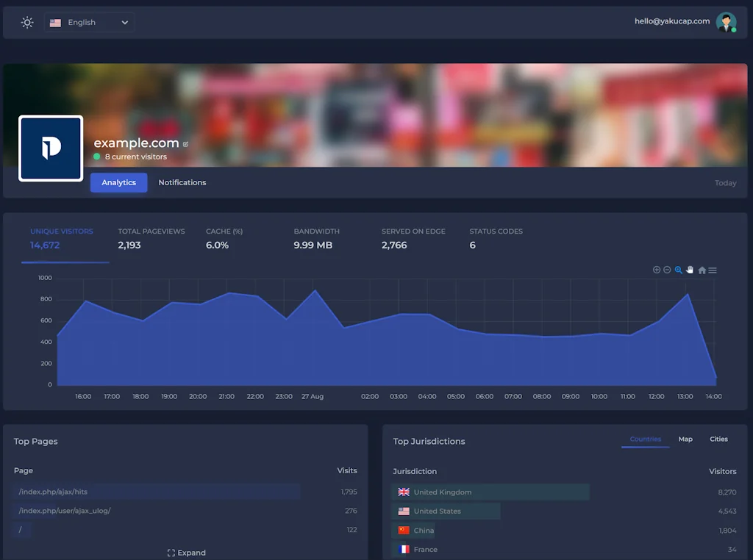Open the Today date range selector
The width and height of the screenshot is (753, 560).
click(x=725, y=183)
